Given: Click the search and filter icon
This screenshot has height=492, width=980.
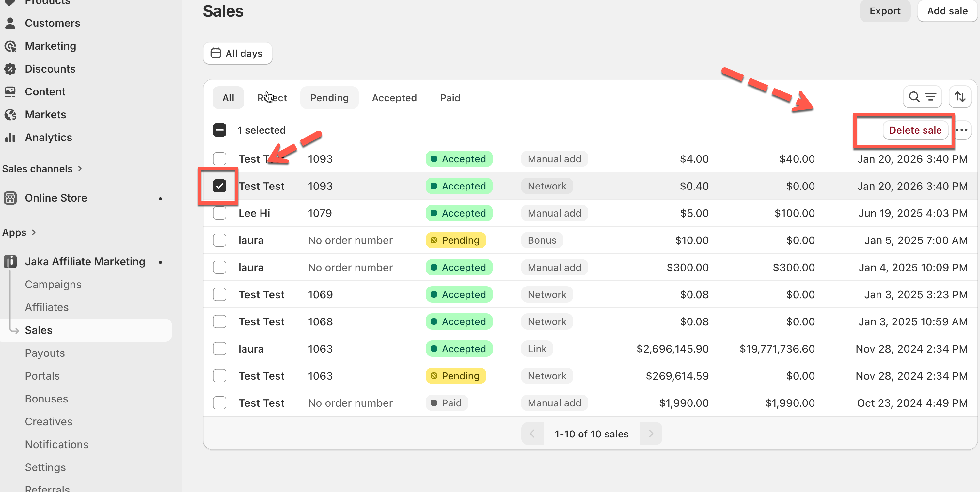Looking at the screenshot, I should point(922,97).
